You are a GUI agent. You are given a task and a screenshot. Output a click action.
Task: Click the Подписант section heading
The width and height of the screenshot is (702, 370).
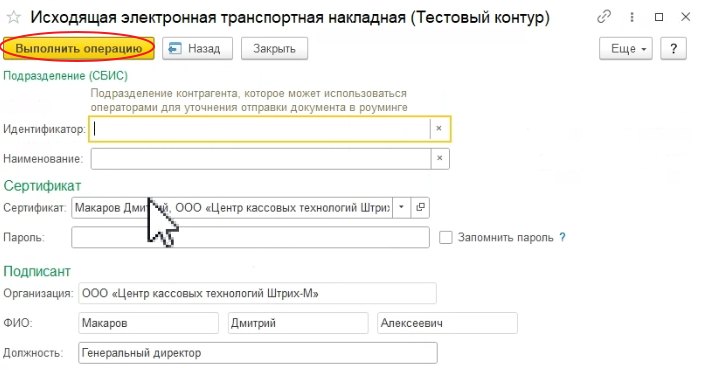click(x=37, y=271)
